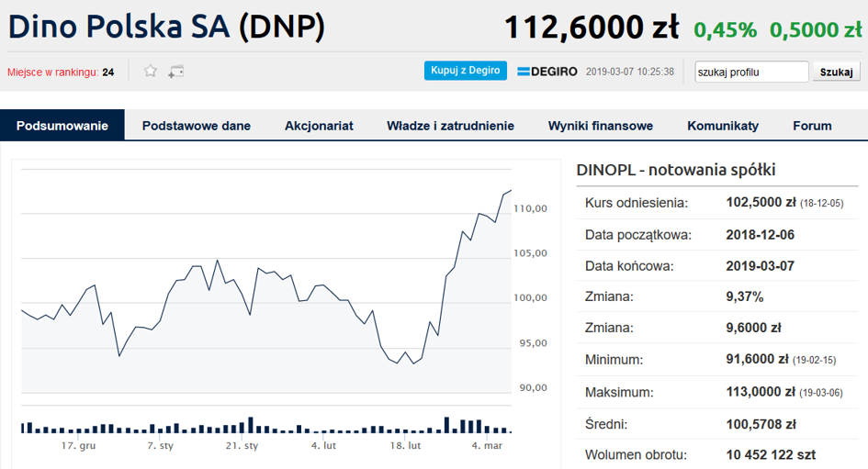
Task: Click the favorite star icon
Action: (150, 71)
